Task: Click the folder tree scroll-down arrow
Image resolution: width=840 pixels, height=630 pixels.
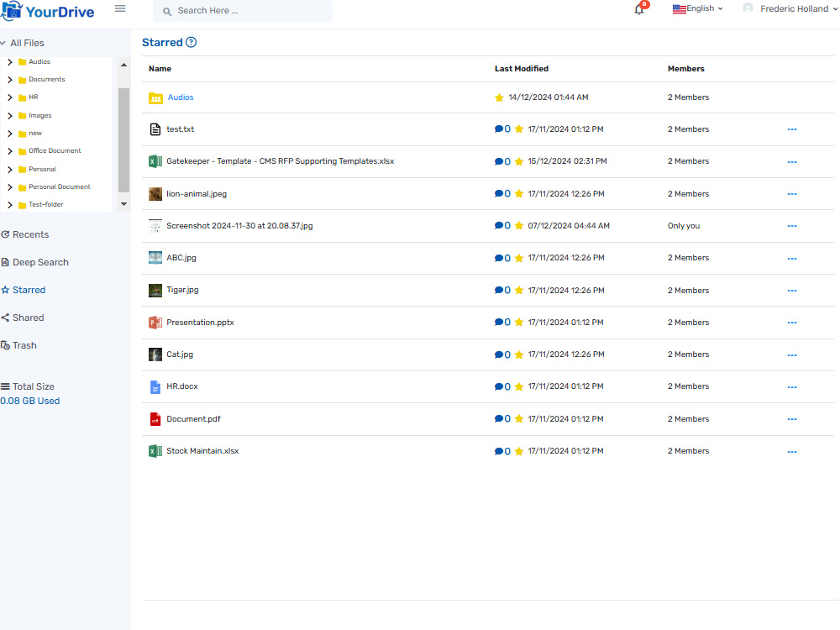Action: point(123,204)
